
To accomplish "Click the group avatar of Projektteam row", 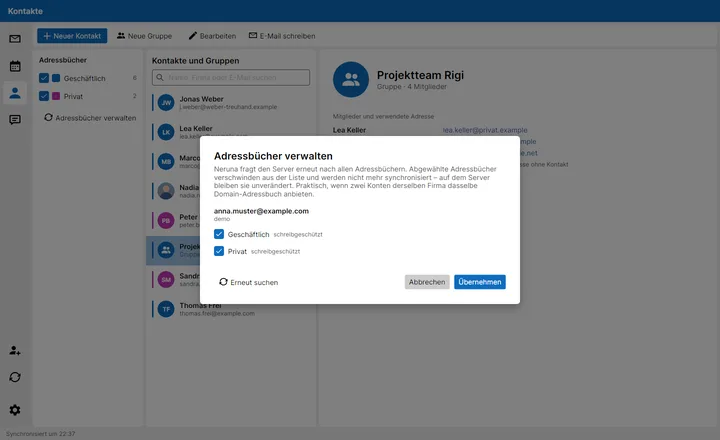I will 166,250.
